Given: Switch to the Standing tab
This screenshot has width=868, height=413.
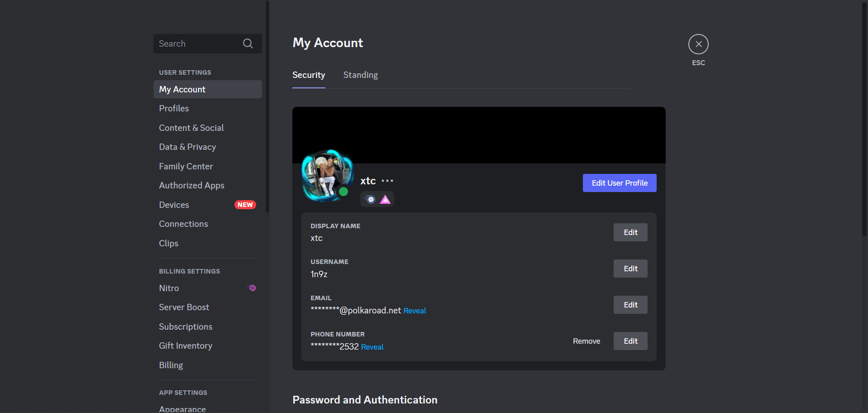Looking at the screenshot, I should click(360, 75).
